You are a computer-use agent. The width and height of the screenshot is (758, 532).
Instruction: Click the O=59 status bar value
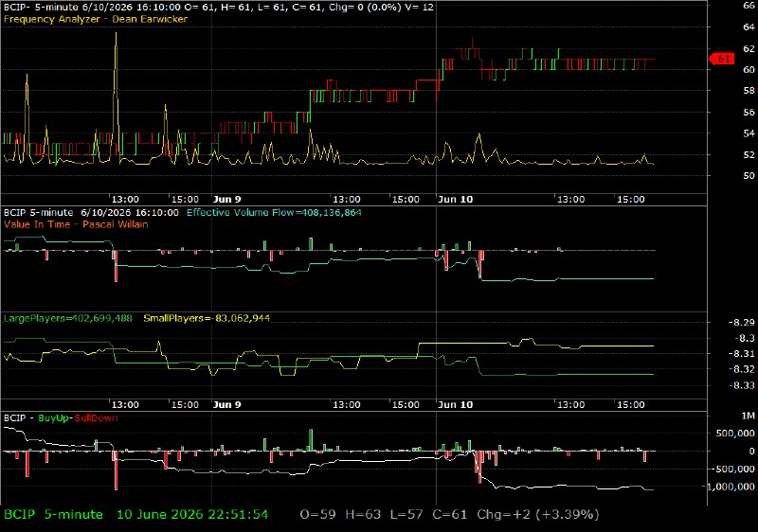pyautogui.click(x=317, y=515)
